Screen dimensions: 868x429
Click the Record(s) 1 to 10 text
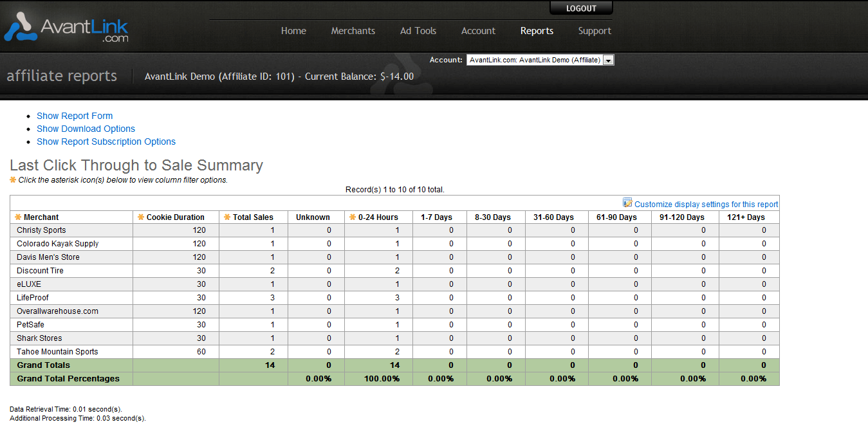(394, 190)
